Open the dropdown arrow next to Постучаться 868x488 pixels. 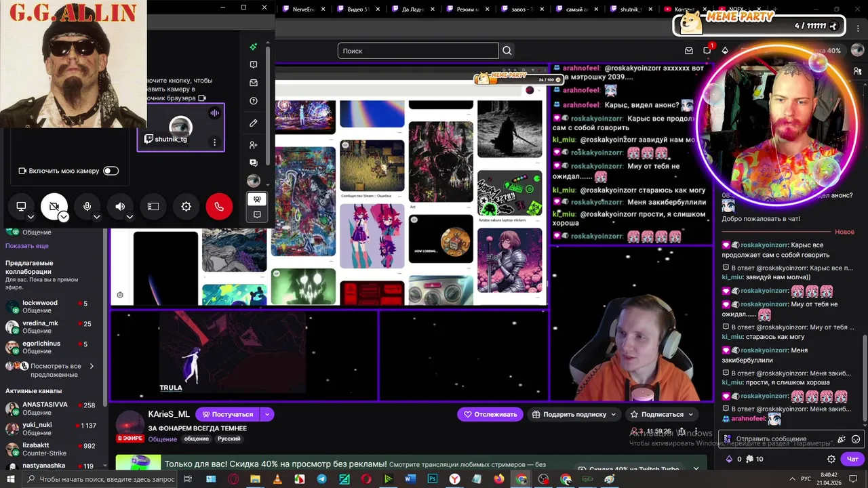click(x=267, y=414)
